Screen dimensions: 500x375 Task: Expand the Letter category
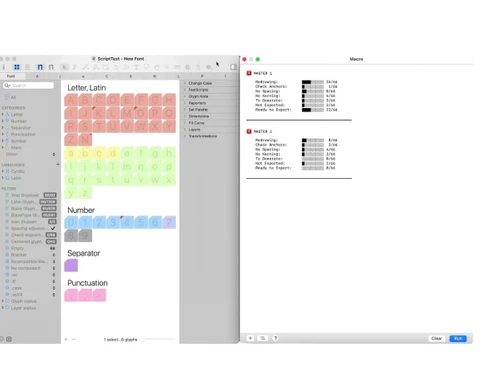[x=3, y=114]
